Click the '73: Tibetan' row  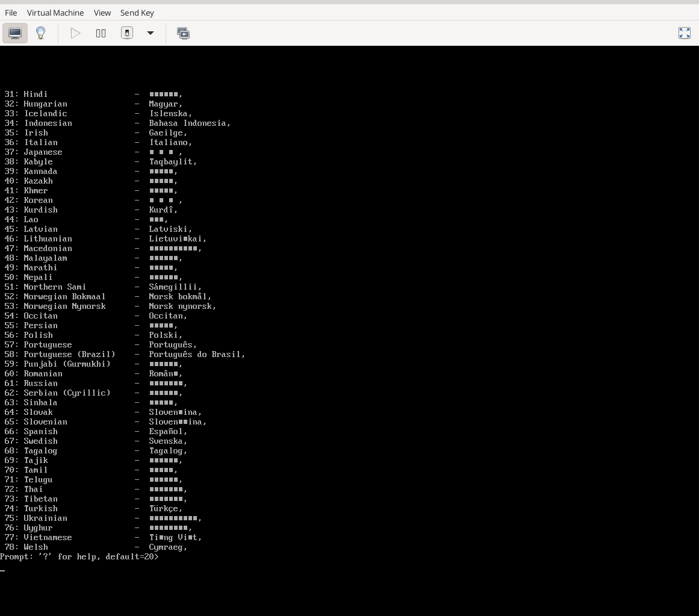pos(96,499)
